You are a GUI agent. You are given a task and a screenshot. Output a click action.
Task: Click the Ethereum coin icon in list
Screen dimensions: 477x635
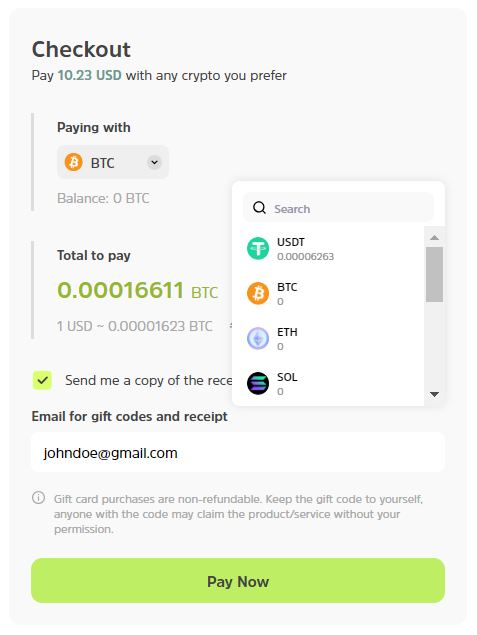pos(258,338)
